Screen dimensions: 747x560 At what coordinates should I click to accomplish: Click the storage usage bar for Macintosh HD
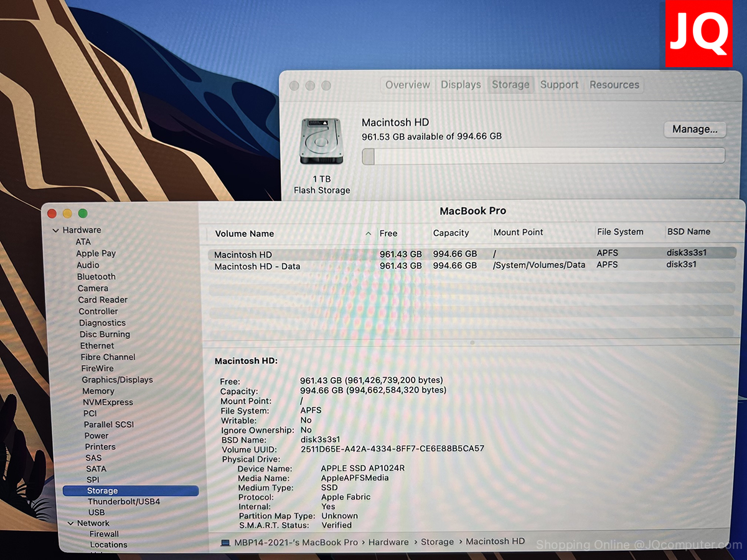pyautogui.click(x=543, y=156)
